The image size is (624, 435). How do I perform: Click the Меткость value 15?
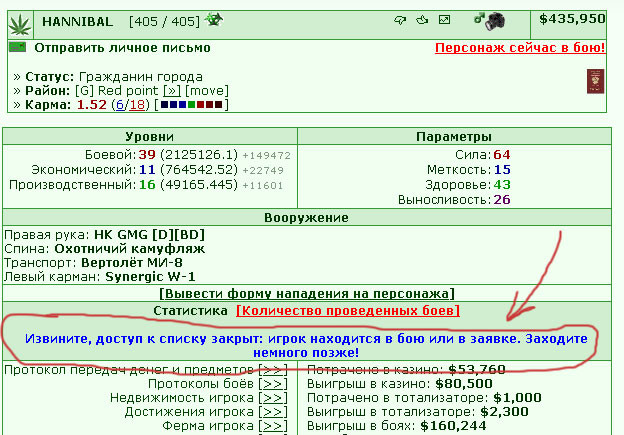[x=502, y=170]
